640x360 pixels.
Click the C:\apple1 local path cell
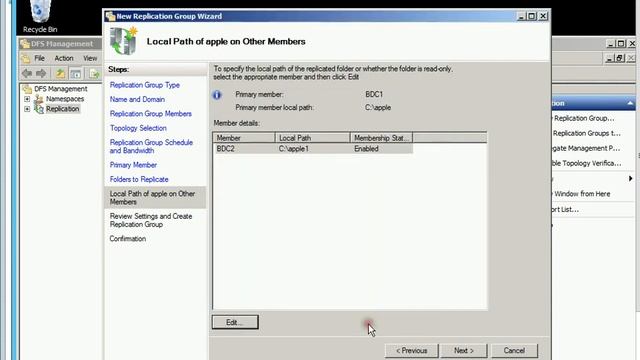click(x=293, y=149)
